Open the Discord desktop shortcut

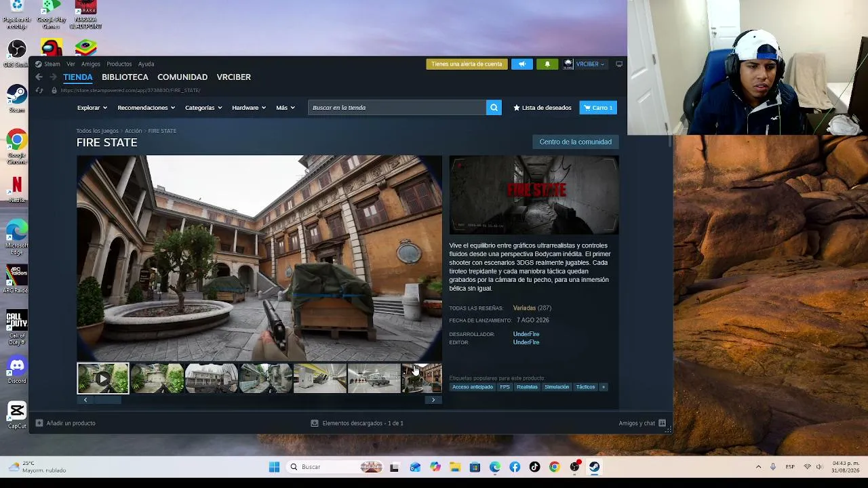pos(17,369)
